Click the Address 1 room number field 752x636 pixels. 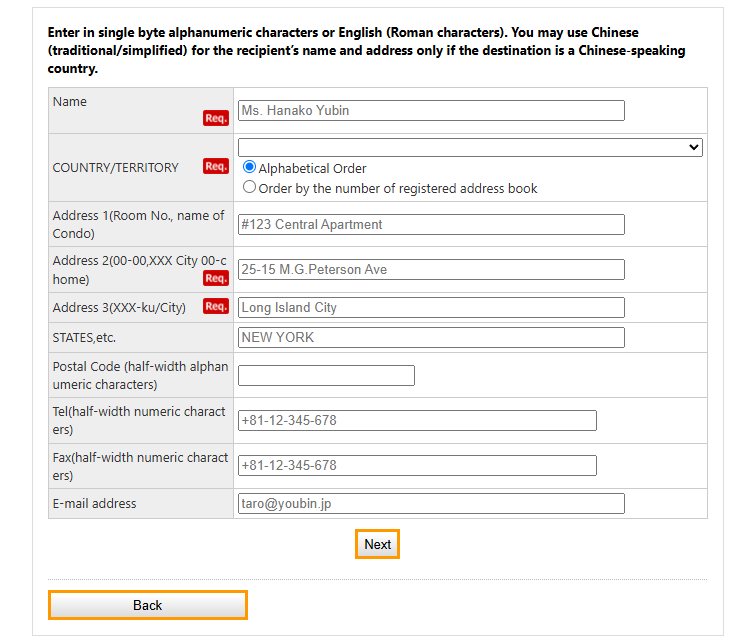click(431, 225)
